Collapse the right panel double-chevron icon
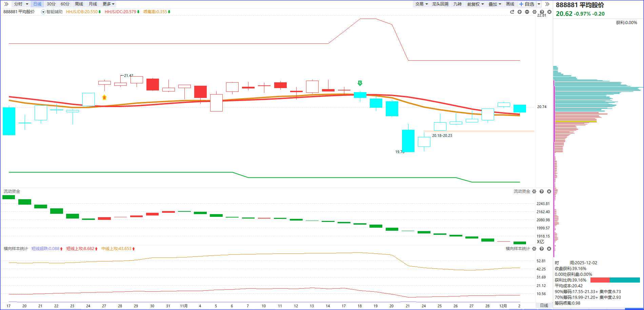 pos(547,4)
